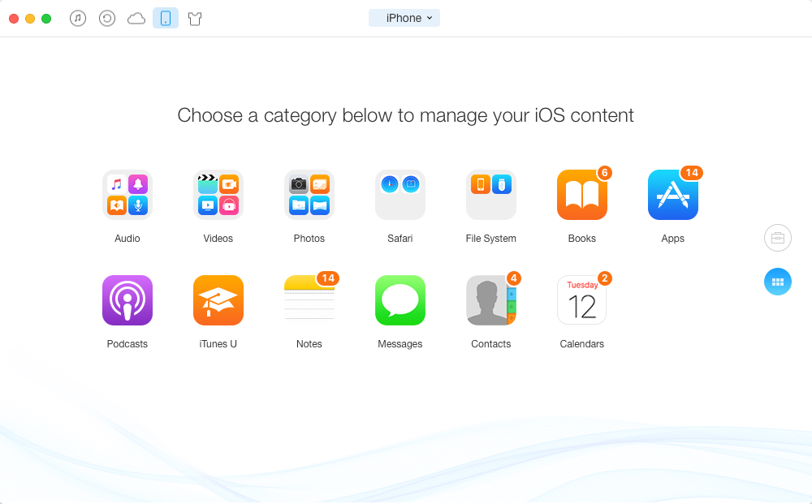812x504 pixels.
Task: Open the Calendars category
Action: 582,300
